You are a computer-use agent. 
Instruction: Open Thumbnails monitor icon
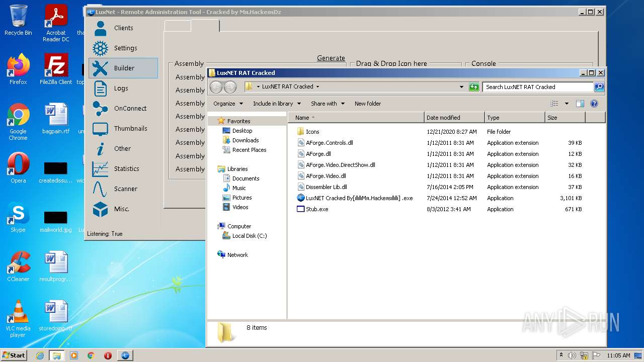101,129
